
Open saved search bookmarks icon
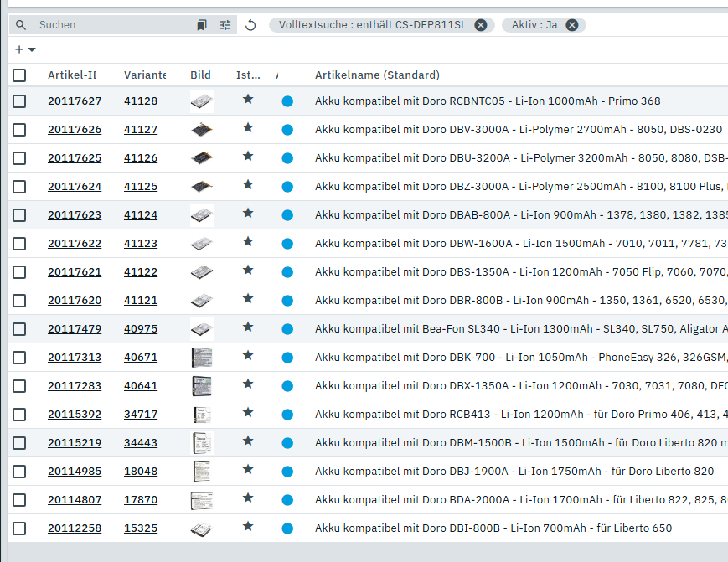click(202, 25)
